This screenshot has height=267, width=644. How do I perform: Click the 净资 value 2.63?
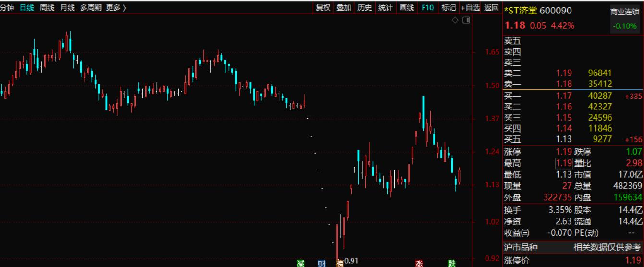564,221
